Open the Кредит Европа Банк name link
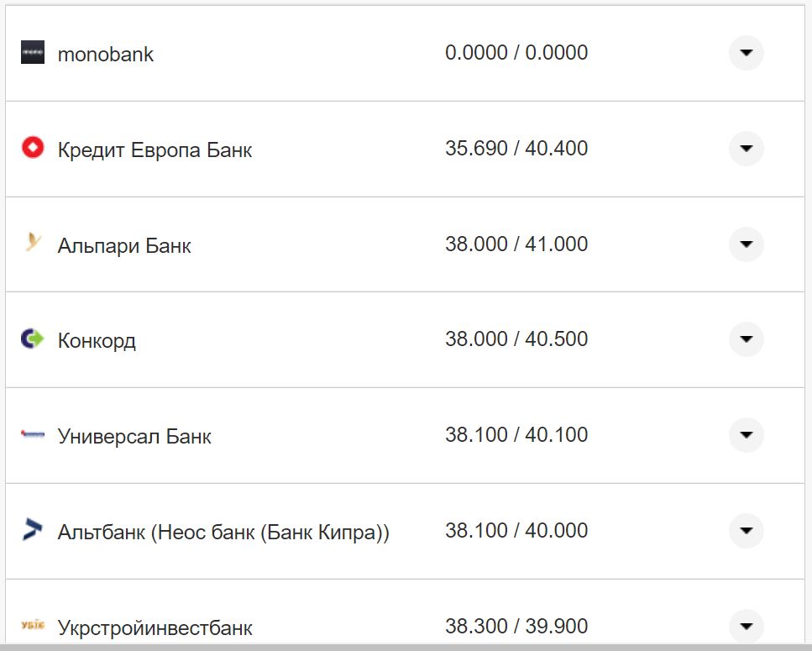 pyautogui.click(x=155, y=150)
